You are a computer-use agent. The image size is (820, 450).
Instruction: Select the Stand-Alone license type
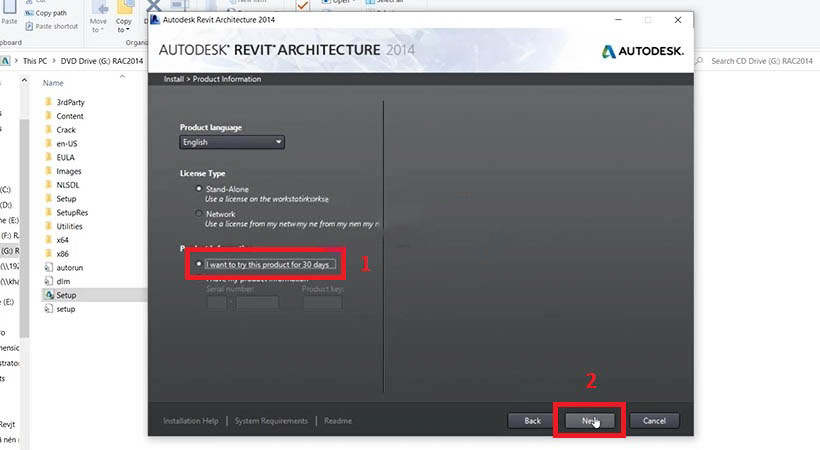[198, 188]
